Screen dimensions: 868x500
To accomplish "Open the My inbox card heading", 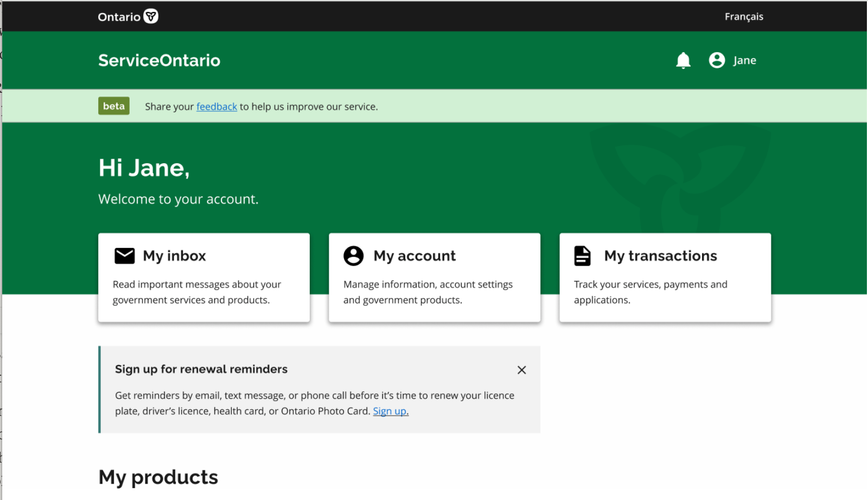I will [x=174, y=256].
